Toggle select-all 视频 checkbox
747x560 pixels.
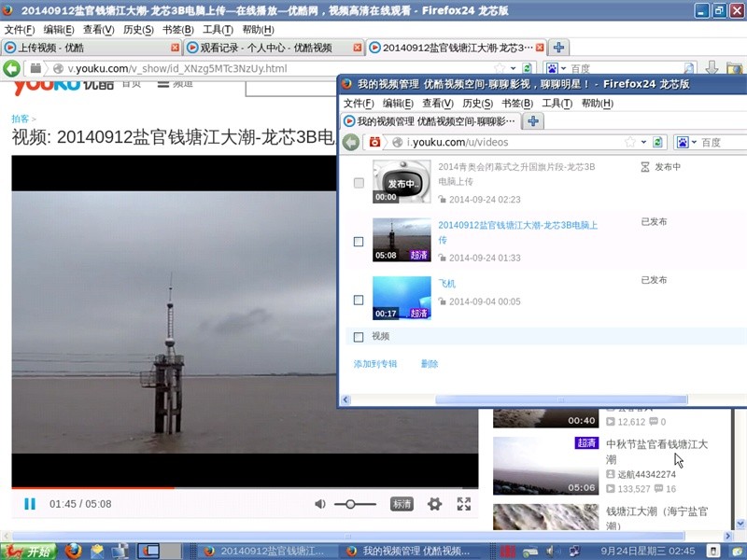tap(359, 337)
